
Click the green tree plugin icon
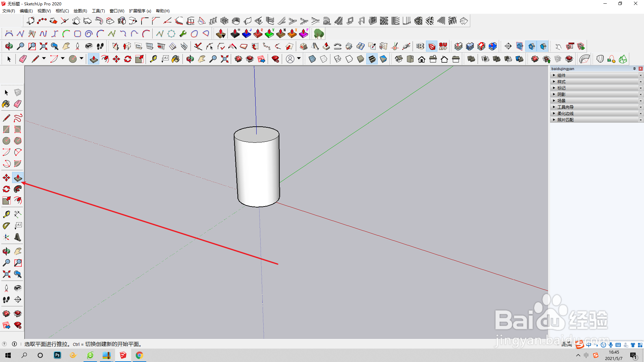(x=319, y=34)
